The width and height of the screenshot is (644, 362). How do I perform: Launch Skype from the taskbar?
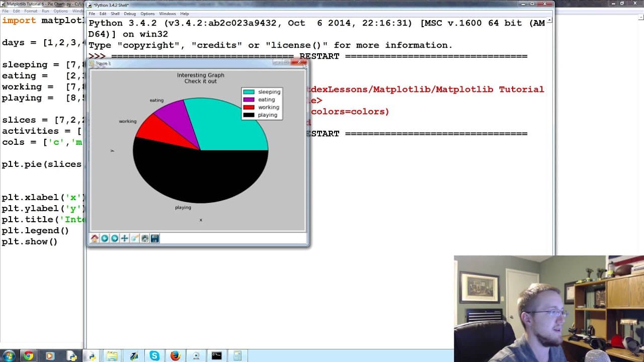[x=154, y=356]
